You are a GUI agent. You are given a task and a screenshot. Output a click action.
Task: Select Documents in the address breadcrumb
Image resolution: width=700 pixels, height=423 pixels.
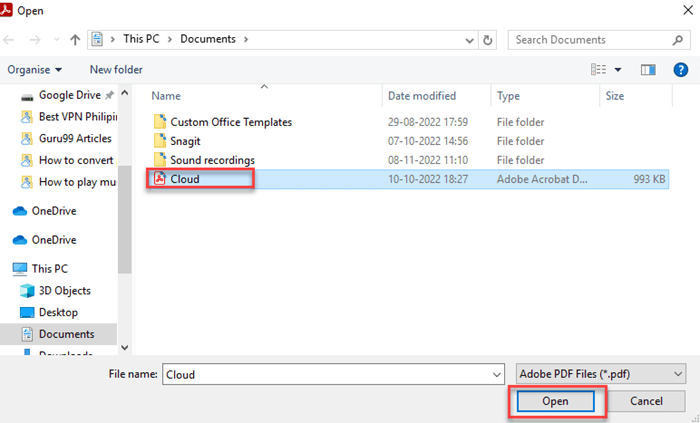(x=208, y=39)
